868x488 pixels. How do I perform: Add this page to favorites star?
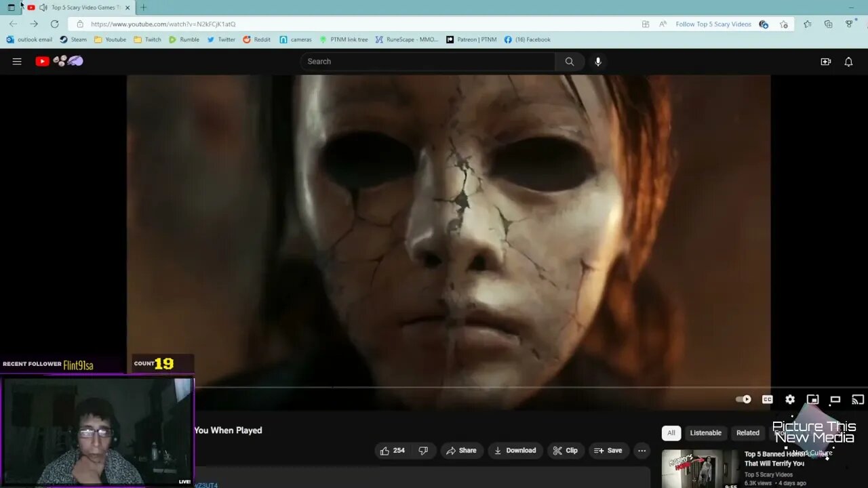(x=784, y=24)
